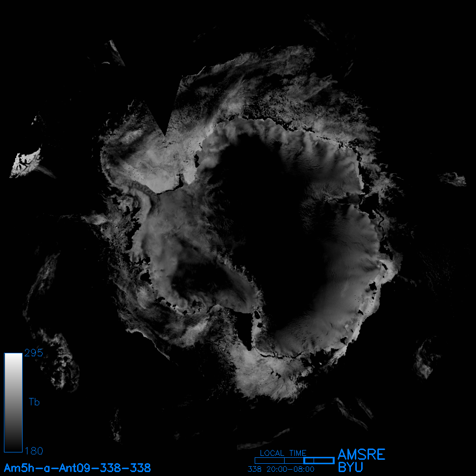Click the Tb grayscale color bar
476x476 pixels.
coord(13,402)
